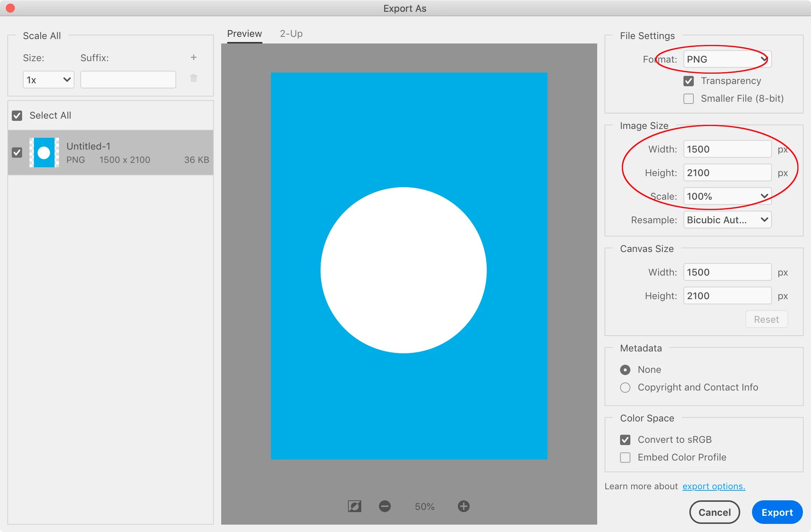
Task: Zoom in preview with plus icon
Action: point(463,506)
